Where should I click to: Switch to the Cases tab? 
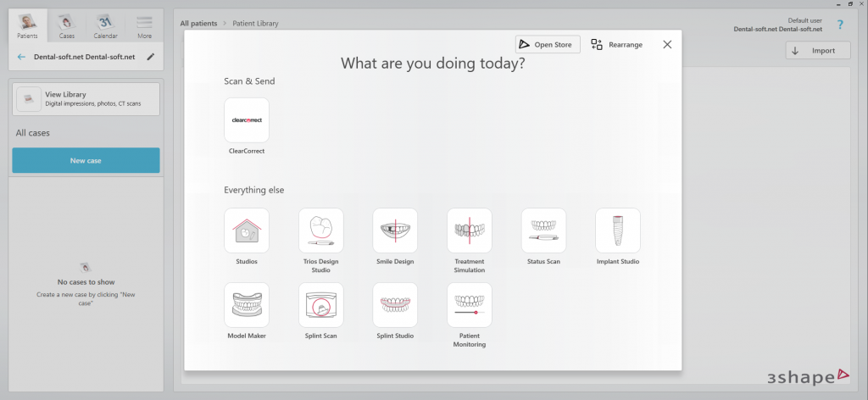tap(66, 25)
